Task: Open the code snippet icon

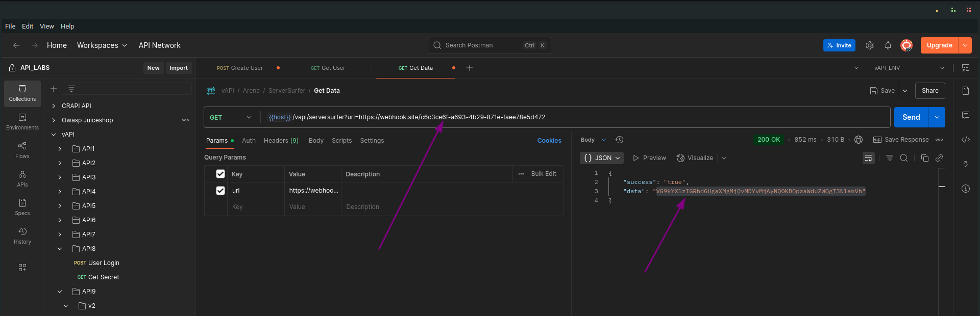Action: click(x=966, y=140)
